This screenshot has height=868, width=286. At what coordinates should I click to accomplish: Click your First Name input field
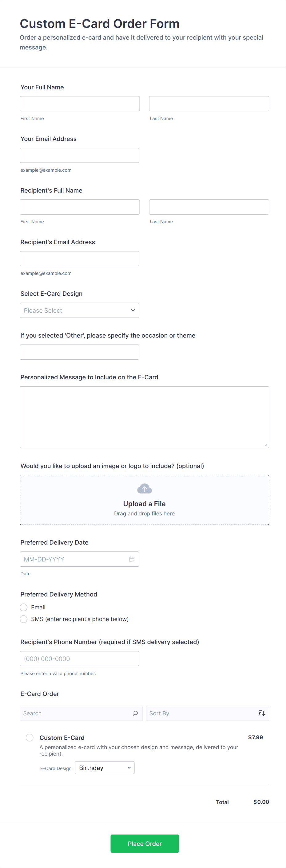point(80,104)
